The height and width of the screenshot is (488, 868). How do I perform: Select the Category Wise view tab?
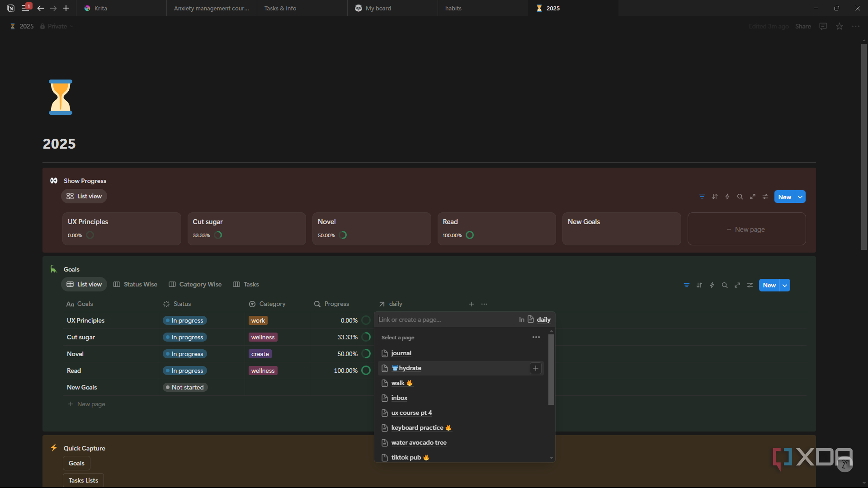coord(195,284)
